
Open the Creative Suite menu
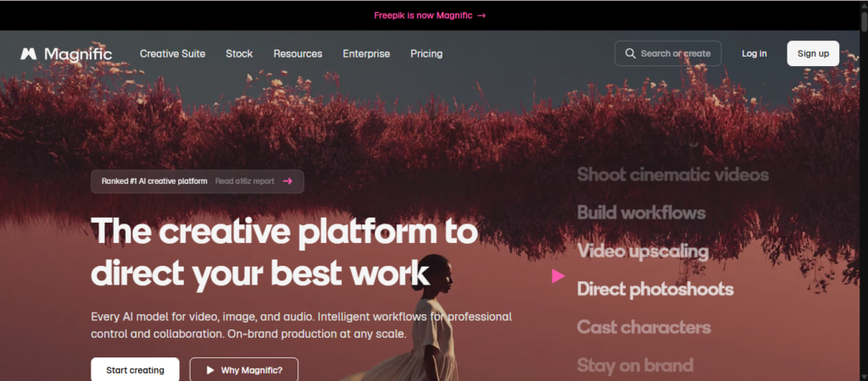point(173,53)
